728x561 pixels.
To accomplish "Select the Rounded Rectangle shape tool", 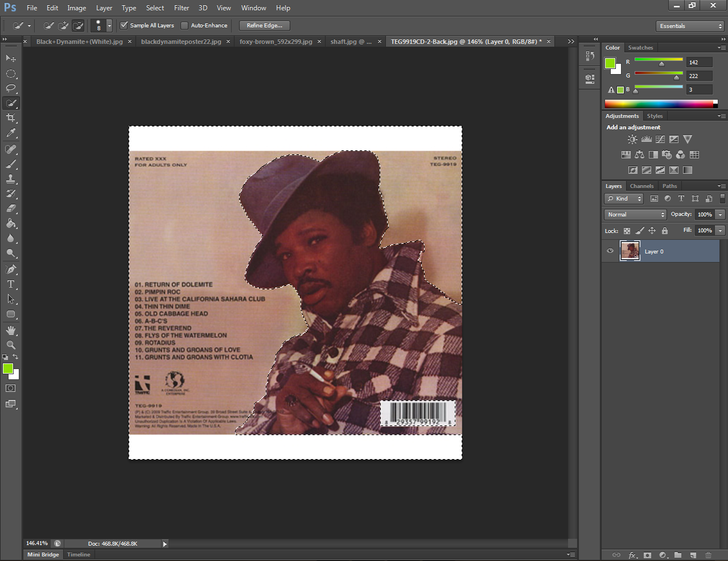I will 11,314.
